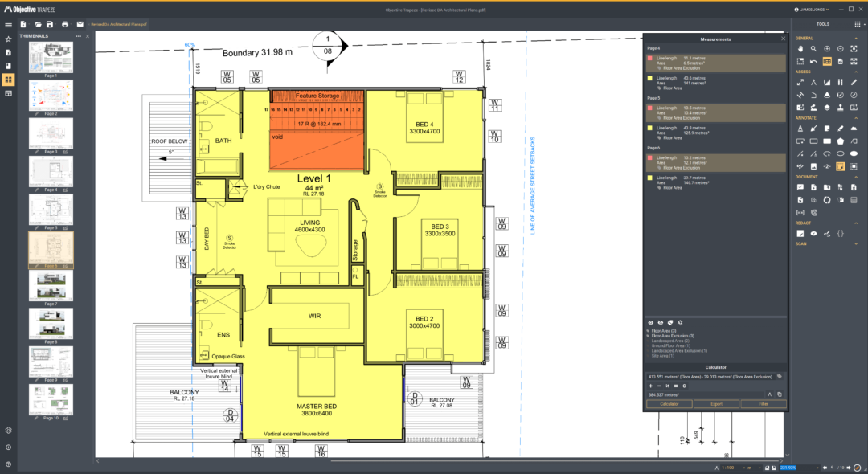The height and width of the screenshot is (474, 868).
Task: Click the Zoom In tool icon
Action: coord(827,49)
